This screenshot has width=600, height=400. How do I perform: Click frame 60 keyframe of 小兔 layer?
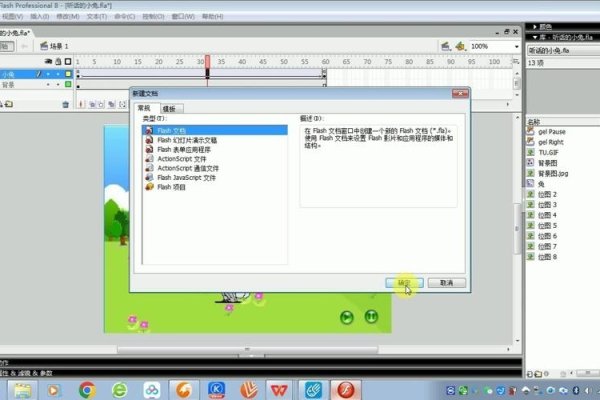coord(324,74)
